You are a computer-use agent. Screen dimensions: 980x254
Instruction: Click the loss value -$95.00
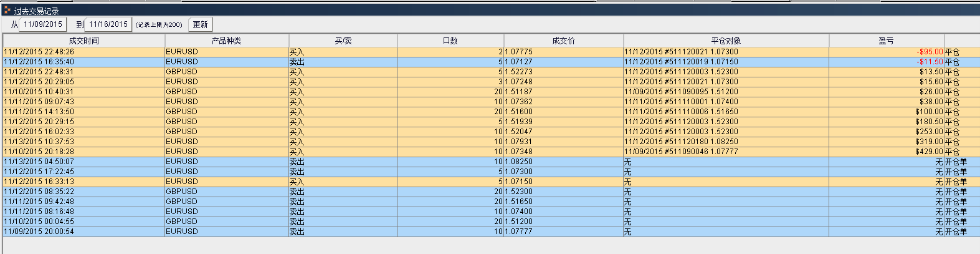tap(930, 52)
